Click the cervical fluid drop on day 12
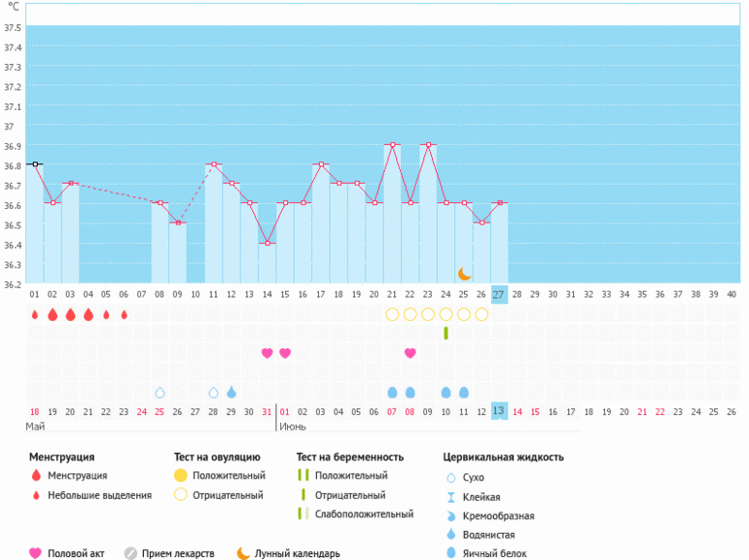 tap(232, 393)
